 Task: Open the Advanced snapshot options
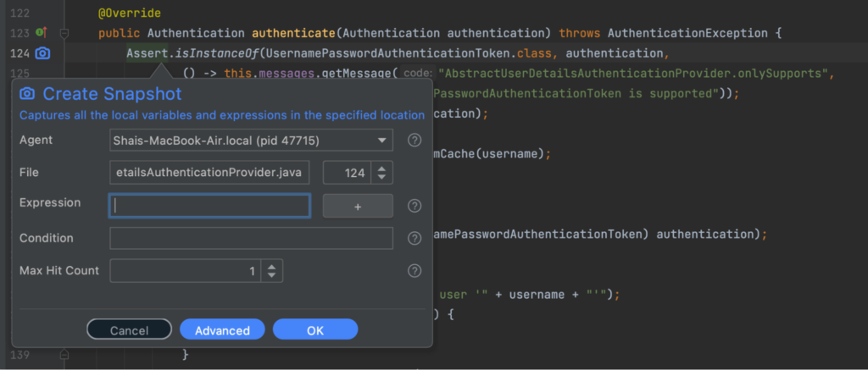pos(222,330)
